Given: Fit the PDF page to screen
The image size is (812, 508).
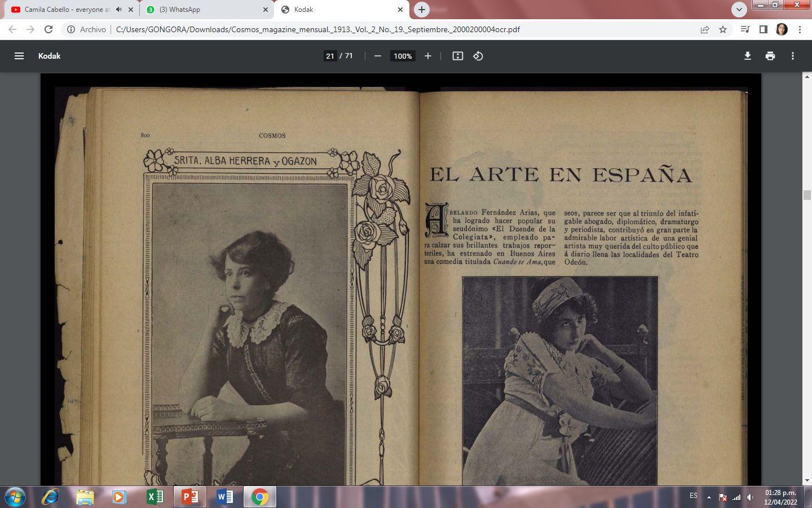Looking at the screenshot, I should pyautogui.click(x=458, y=56).
